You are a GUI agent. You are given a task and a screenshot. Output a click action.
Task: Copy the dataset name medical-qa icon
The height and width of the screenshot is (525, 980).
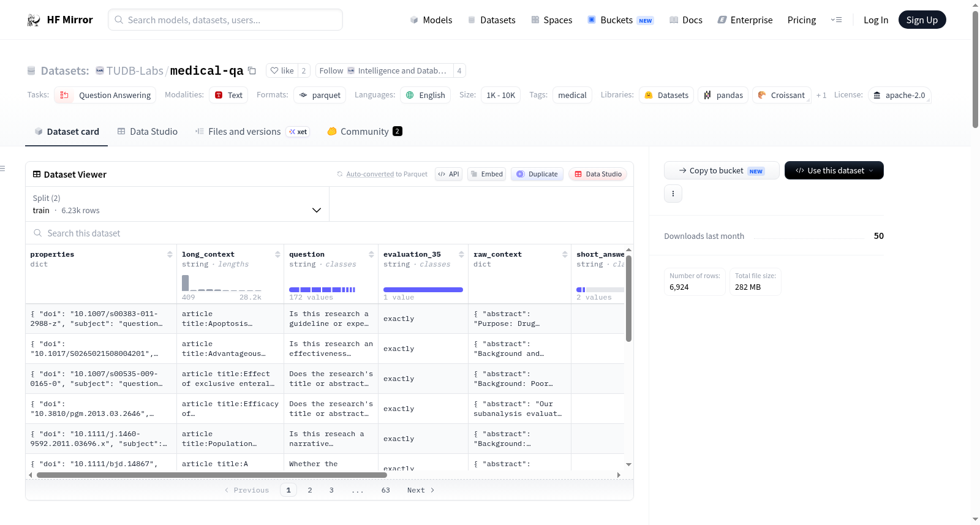(x=252, y=70)
